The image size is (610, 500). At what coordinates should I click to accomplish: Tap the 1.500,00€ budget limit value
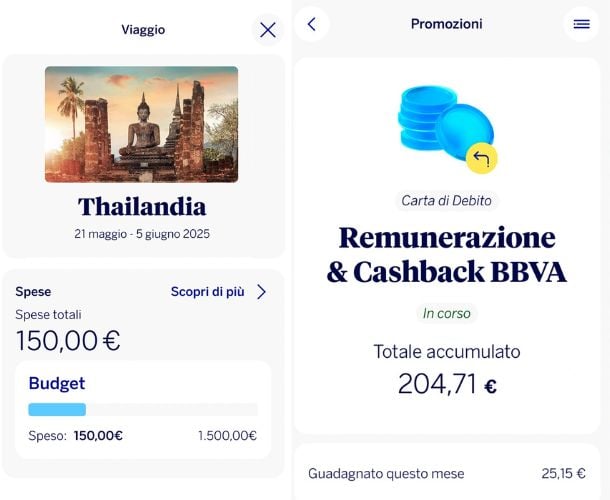coord(227,436)
